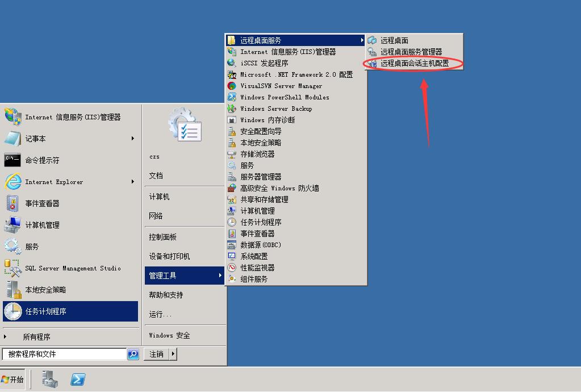The height and width of the screenshot is (392, 581).
Task: Select Windows 安全 entry
Action: click(x=169, y=335)
